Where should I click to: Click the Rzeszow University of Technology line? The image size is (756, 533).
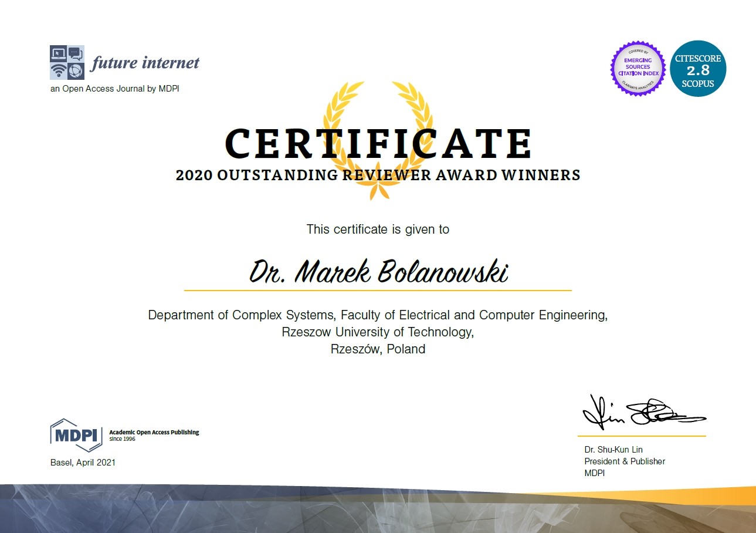378,332
